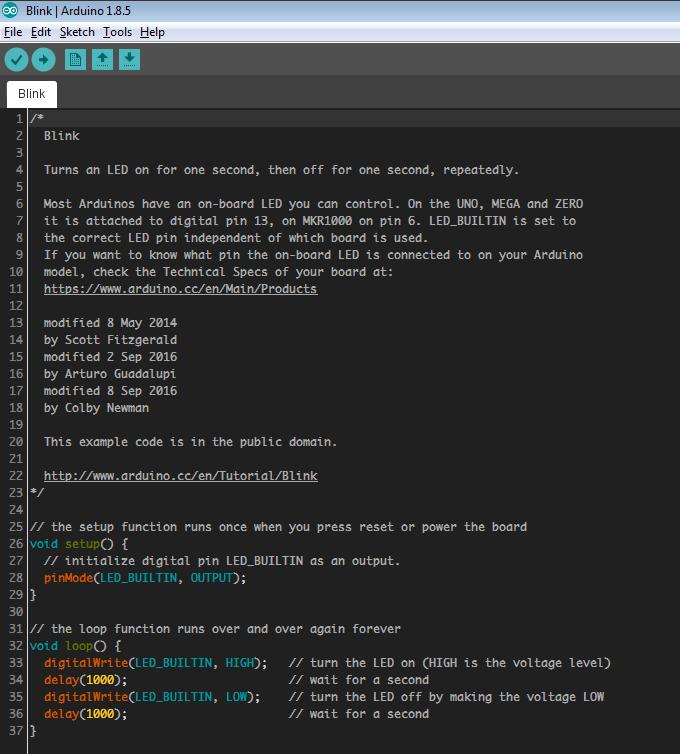680x754 pixels.
Task: Click line number 1 in gutter
Action: tap(19, 119)
